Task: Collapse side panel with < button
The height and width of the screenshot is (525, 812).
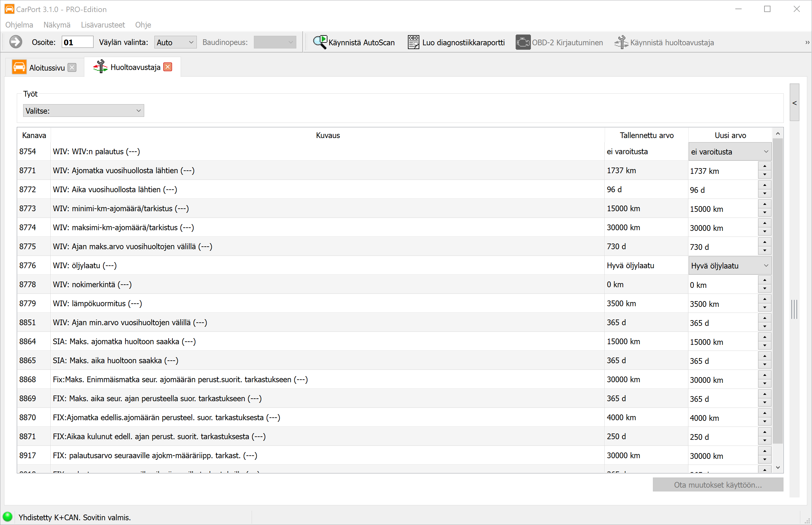Action: [x=794, y=103]
